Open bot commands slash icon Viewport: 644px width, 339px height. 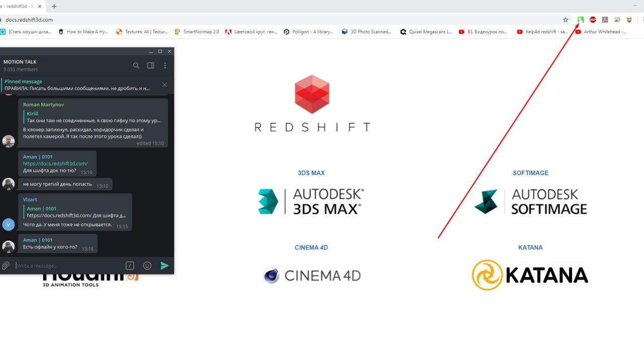coord(130,266)
